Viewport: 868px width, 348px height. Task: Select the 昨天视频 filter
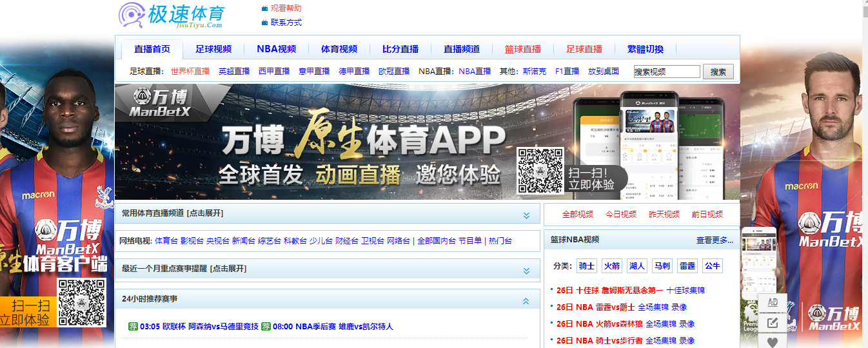click(x=664, y=215)
